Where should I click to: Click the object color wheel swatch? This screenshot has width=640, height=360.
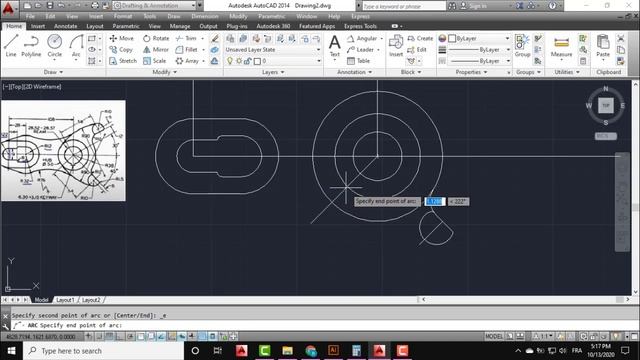(442, 38)
